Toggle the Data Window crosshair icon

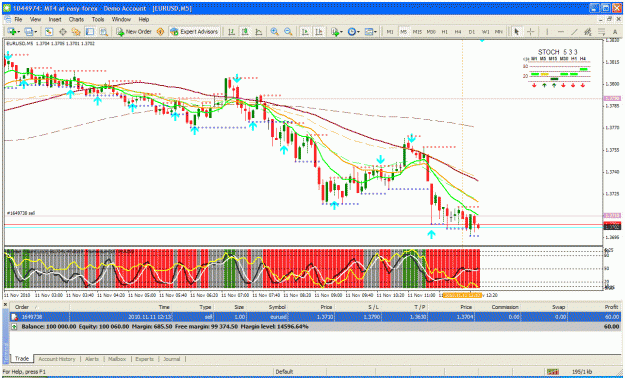point(63,32)
